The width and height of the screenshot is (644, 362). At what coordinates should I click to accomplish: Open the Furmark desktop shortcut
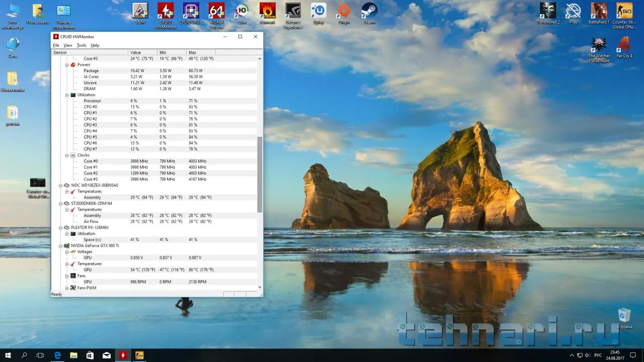tap(267, 11)
